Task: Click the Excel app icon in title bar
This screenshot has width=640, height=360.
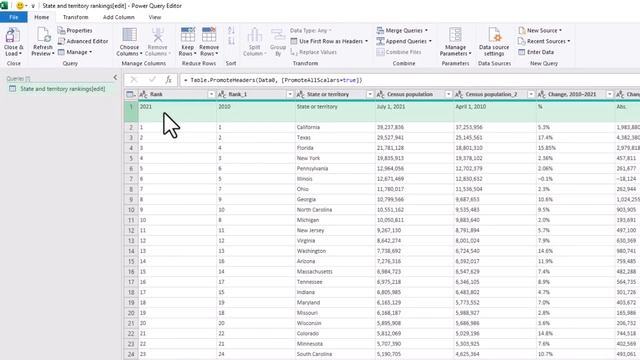Action: 4,6
